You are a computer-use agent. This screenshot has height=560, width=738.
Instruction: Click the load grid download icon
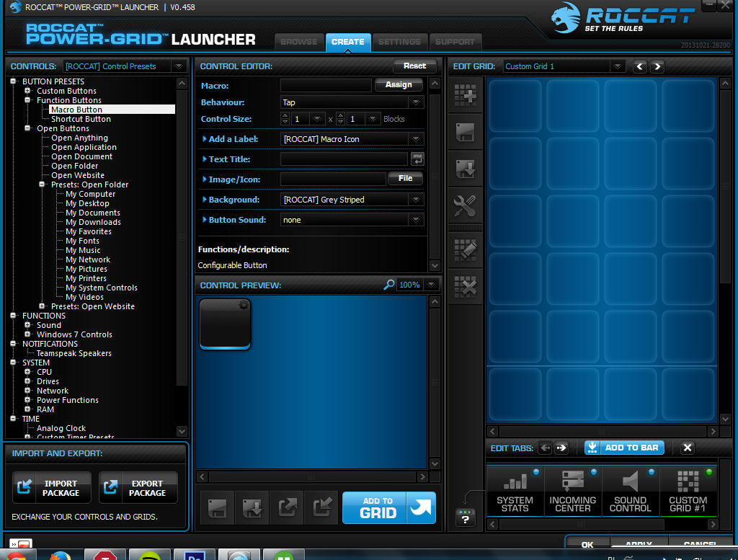pos(465,169)
